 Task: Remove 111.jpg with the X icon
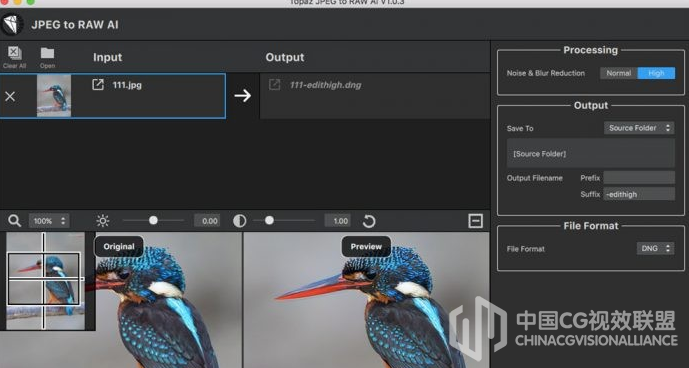10,96
